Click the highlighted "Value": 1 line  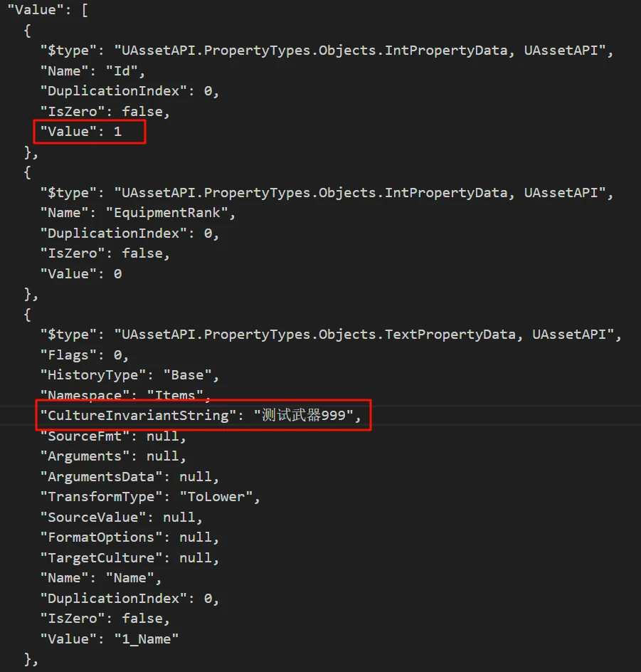[81, 132]
